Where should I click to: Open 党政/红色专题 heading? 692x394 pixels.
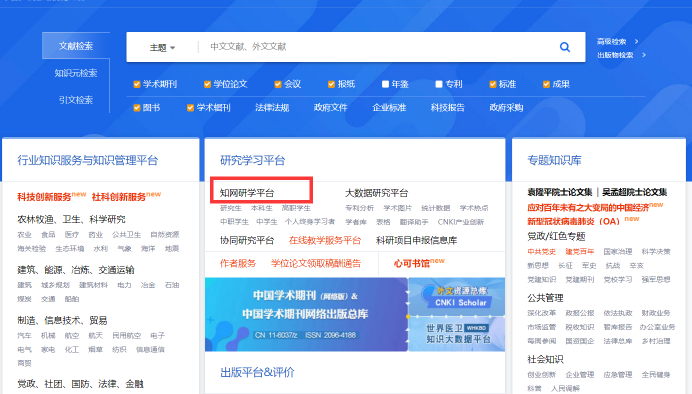point(556,236)
